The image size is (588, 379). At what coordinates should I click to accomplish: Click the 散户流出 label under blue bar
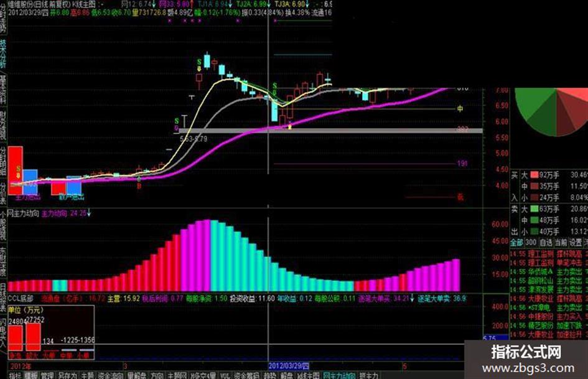tap(72, 197)
